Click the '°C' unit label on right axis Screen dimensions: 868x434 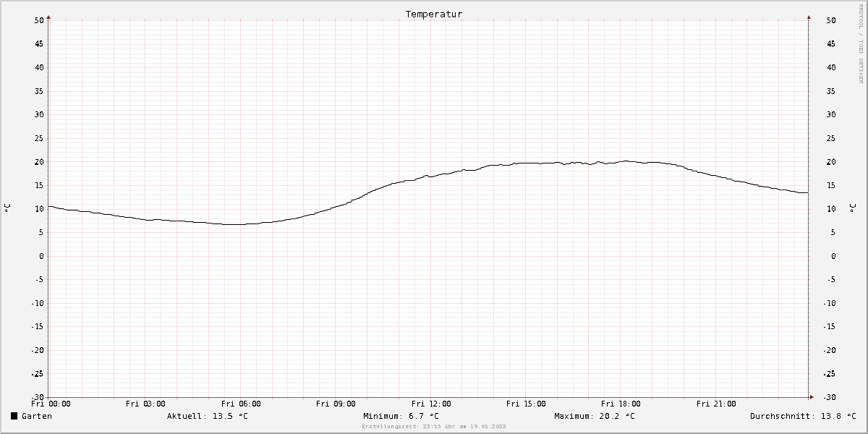pos(853,208)
